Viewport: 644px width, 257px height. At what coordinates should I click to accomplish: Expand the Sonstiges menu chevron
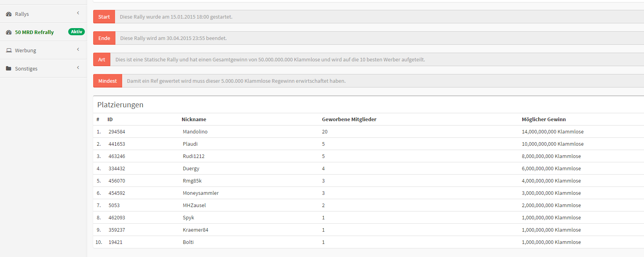click(78, 68)
